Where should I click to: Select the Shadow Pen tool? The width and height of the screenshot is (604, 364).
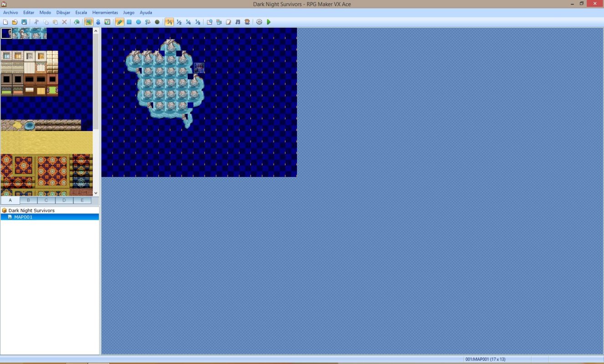click(x=157, y=22)
